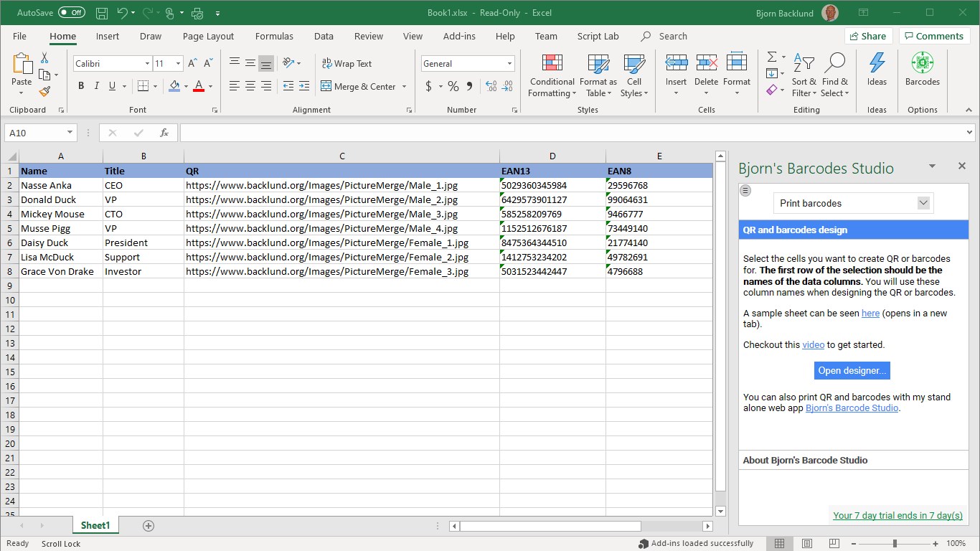Switch to Normal view in status bar
The height and width of the screenshot is (551, 980).
[x=779, y=544]
